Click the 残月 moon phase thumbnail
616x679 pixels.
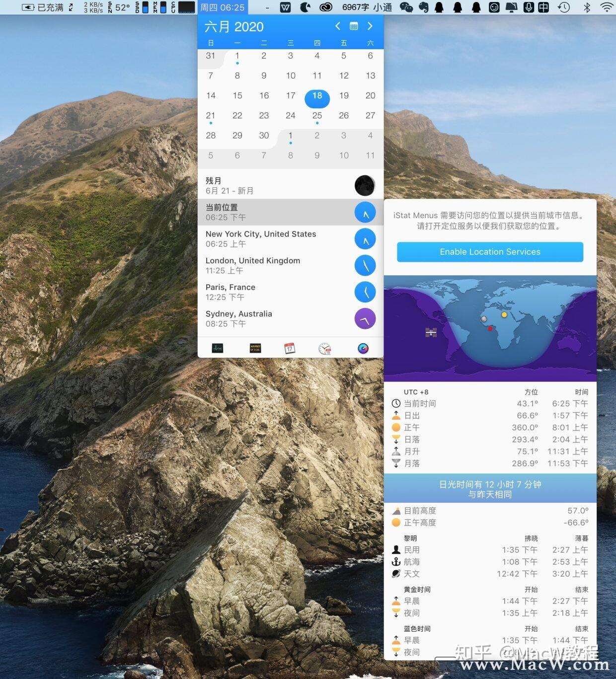(364, 185)
